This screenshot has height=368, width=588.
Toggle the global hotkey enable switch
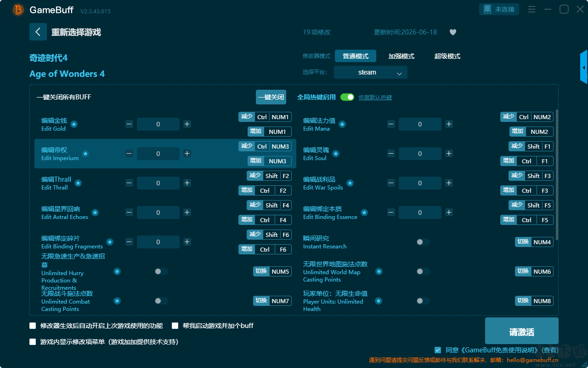[347, 97]
